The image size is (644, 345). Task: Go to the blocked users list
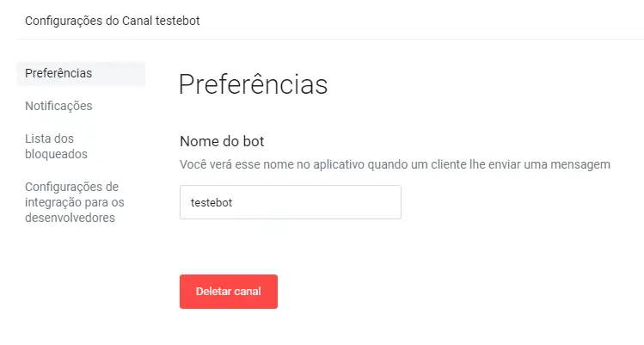57,146
